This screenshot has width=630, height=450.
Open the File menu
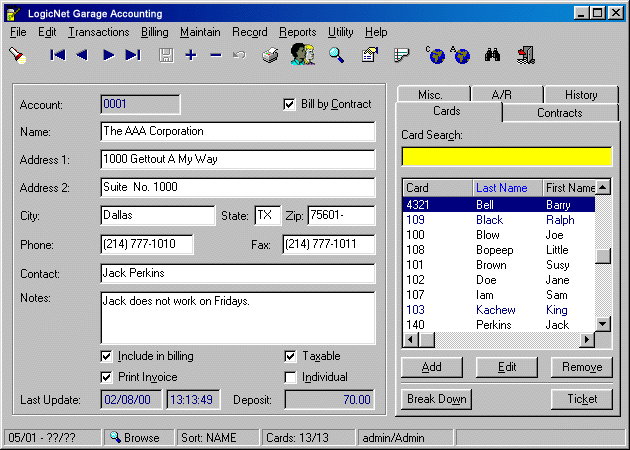[18, 32]
